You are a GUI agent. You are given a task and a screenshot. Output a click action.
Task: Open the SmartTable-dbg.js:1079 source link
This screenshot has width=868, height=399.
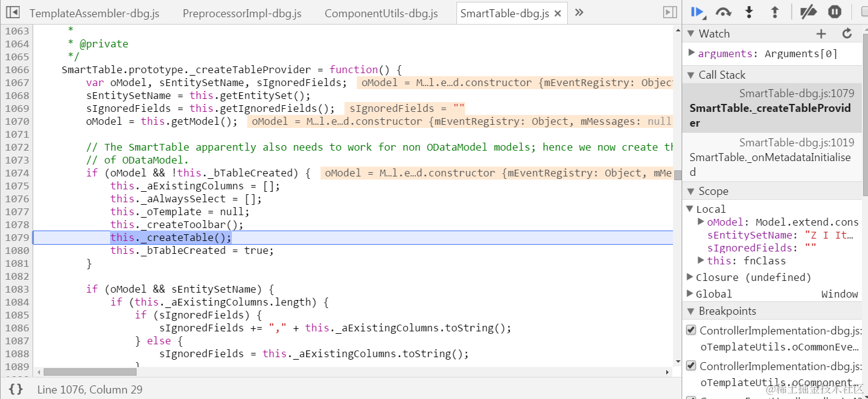[x=797, y=93]
